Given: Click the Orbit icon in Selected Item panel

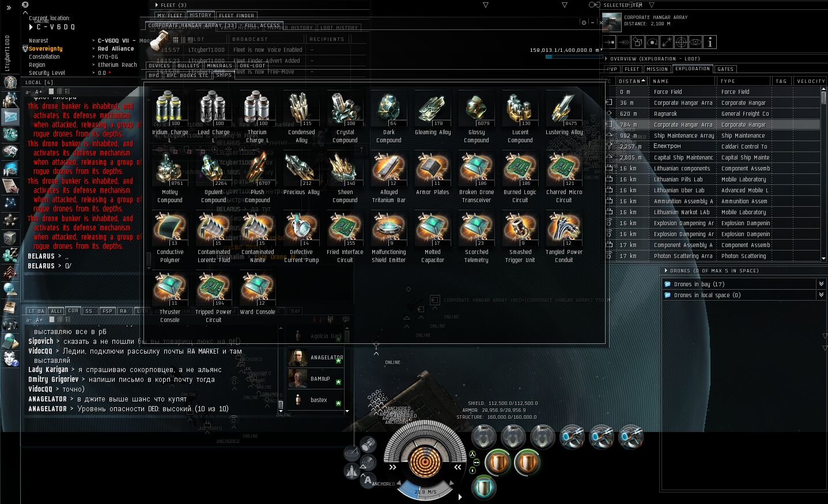Looking at the screenshot, I should pos(652,42).
